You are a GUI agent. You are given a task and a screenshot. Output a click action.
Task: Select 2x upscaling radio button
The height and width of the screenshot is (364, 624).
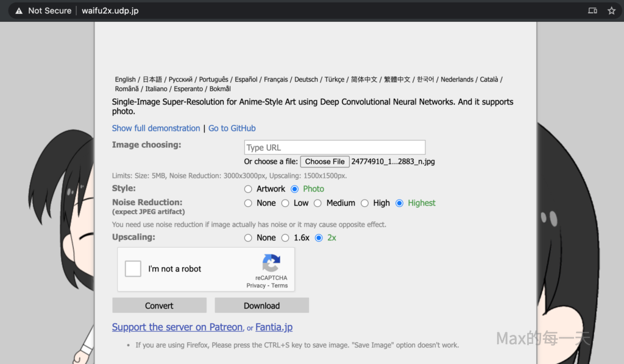point(319,238)
